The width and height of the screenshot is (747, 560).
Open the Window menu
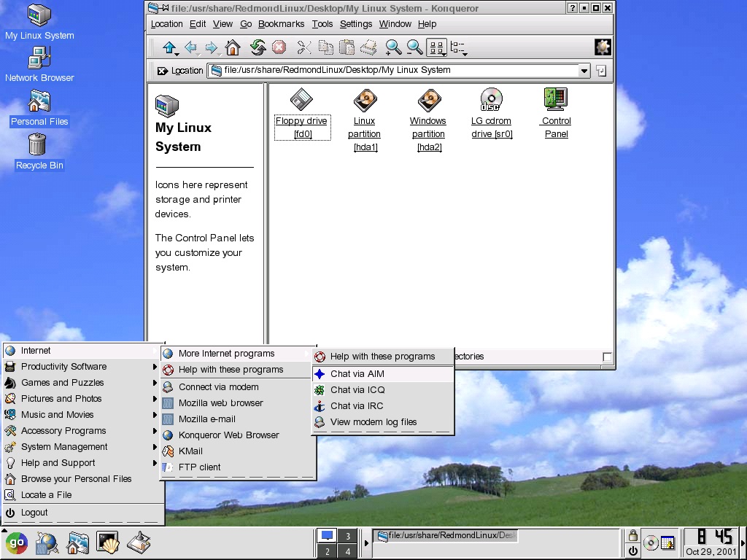395,24
